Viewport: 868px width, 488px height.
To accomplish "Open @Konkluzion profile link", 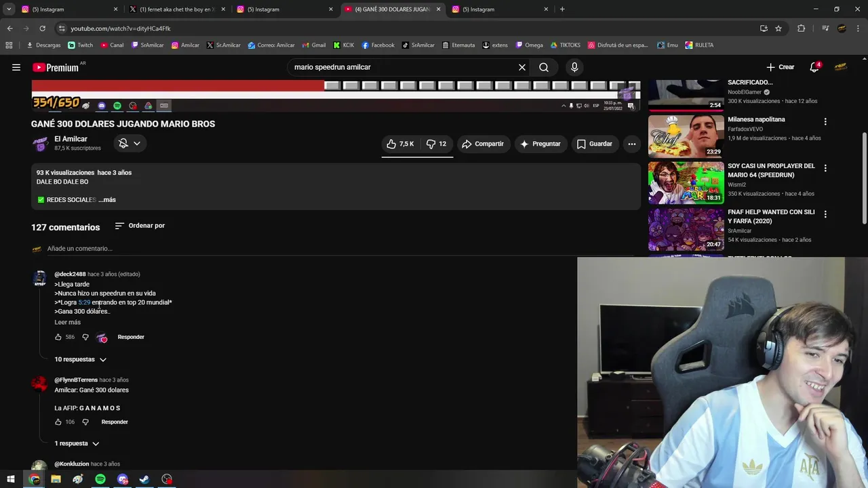I will pyautogui.click(x=72, y=464).
